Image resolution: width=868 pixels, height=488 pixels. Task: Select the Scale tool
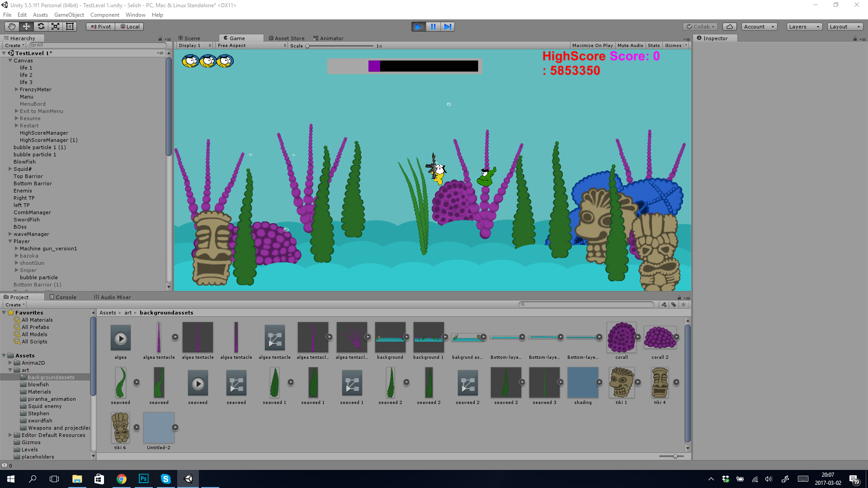coord(55,27)
